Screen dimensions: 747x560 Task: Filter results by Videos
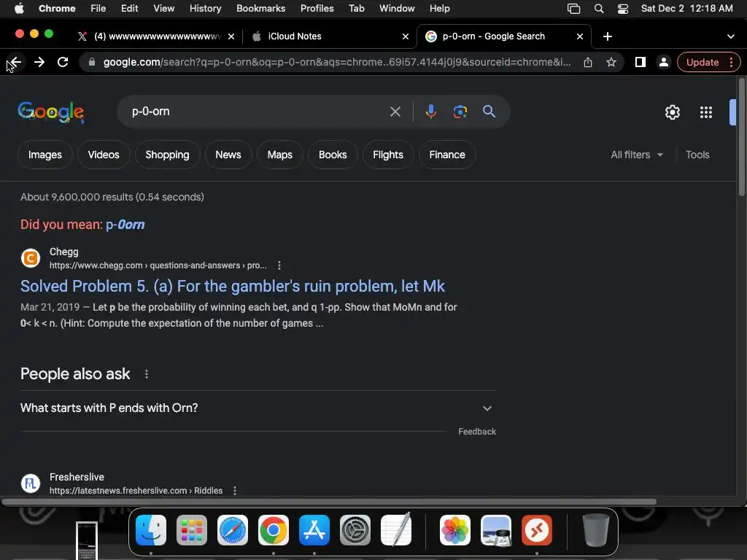104,155
